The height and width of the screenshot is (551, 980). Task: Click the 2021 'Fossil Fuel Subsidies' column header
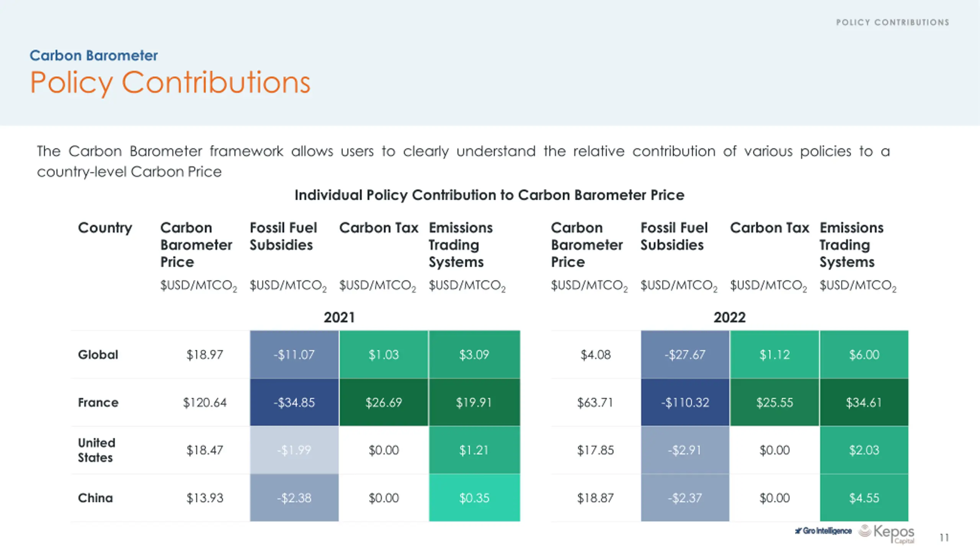[x=283, y=236]
